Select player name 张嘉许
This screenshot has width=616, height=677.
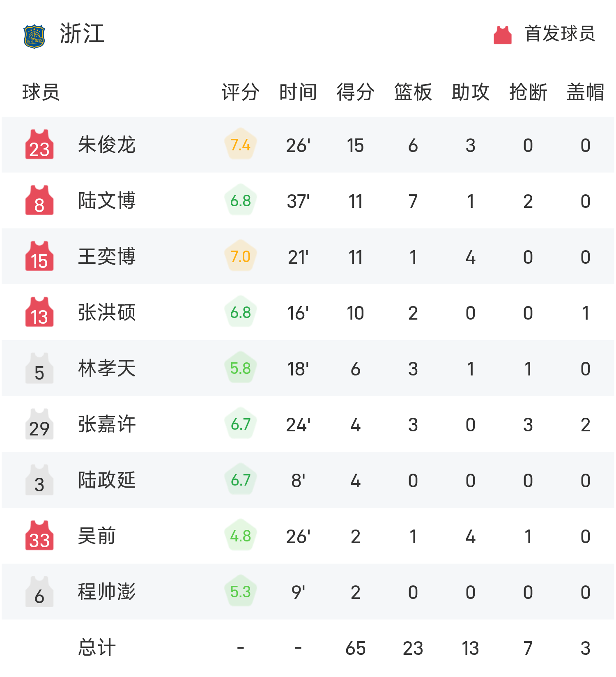coord(107,424)
